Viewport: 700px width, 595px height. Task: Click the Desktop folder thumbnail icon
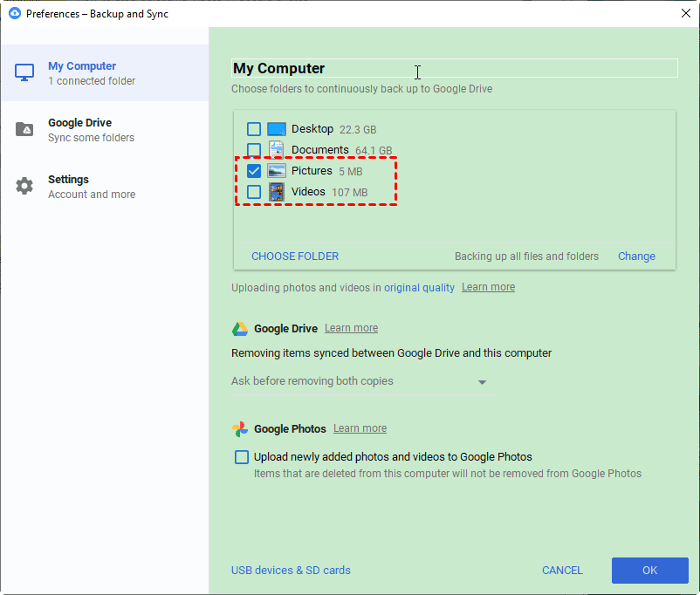[x=277, y=128]
